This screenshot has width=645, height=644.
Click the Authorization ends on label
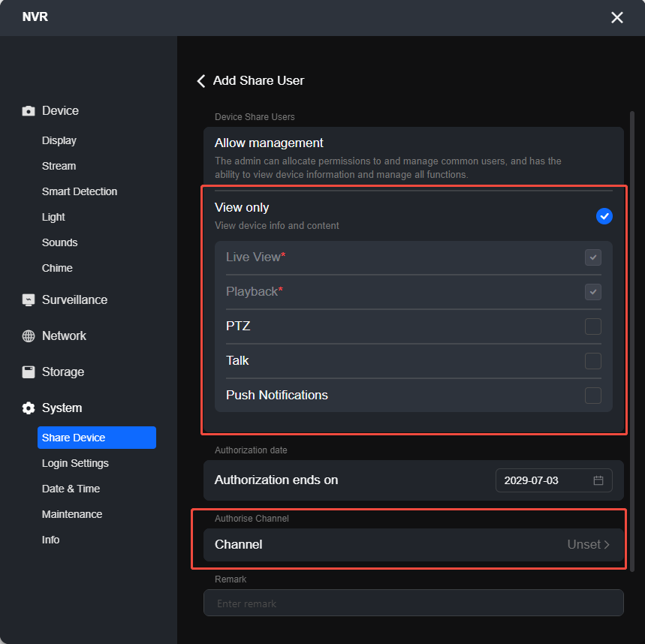[276, 480]
